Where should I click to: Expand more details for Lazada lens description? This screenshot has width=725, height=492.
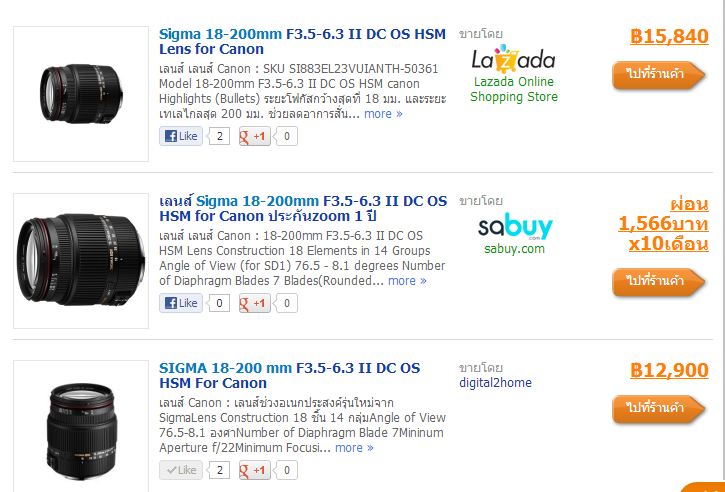pyautogui.click(x=383, y=114)
